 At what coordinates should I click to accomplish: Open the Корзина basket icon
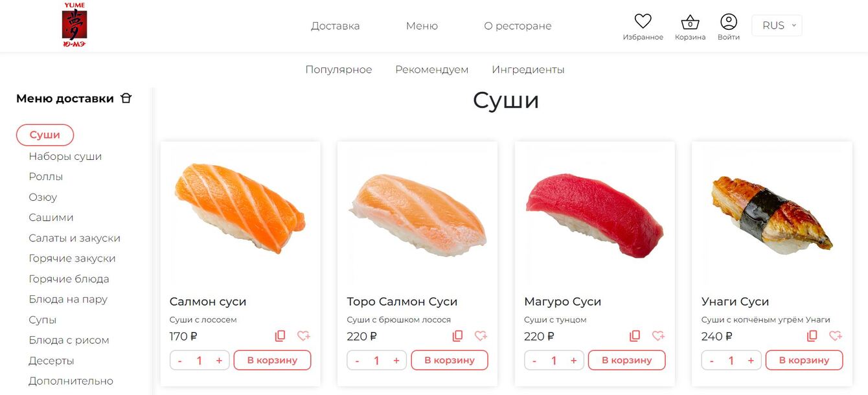pos(690,22)
